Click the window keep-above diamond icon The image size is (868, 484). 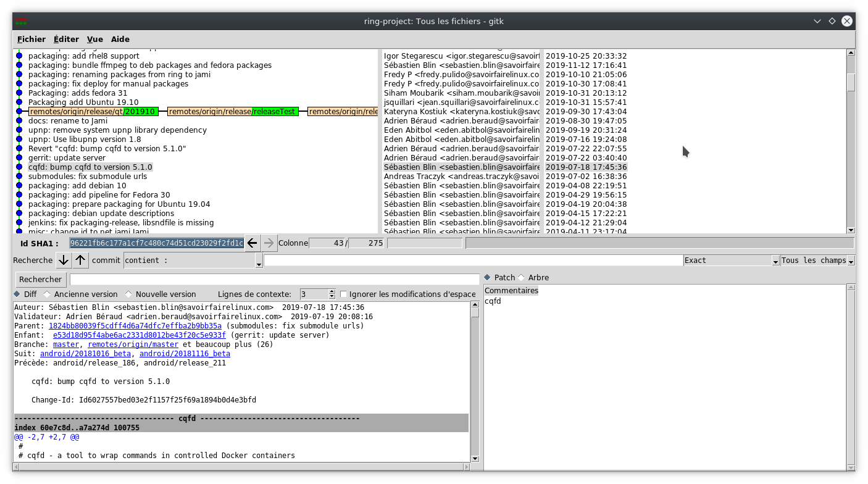tap(832, 21)
